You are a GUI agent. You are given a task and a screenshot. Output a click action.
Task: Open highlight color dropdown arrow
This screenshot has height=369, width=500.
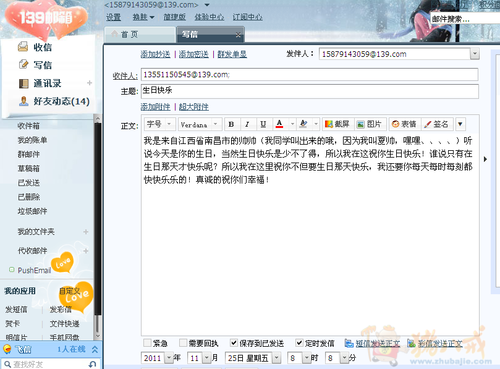(316, 124)
